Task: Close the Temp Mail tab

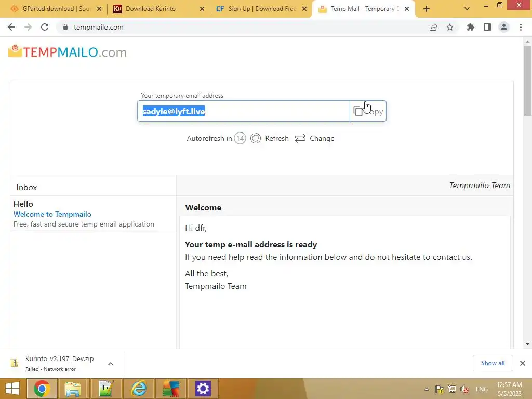Action: point(406,9)
